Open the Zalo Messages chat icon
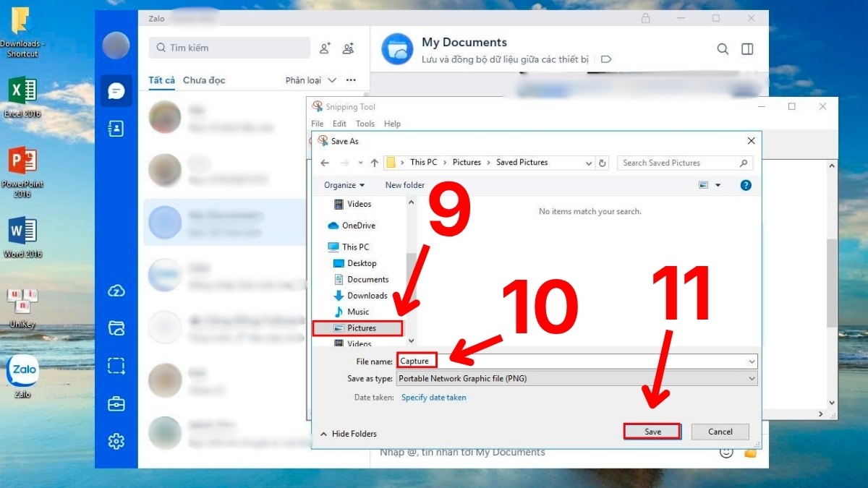The image size is (868, 488). coord(116,91)
